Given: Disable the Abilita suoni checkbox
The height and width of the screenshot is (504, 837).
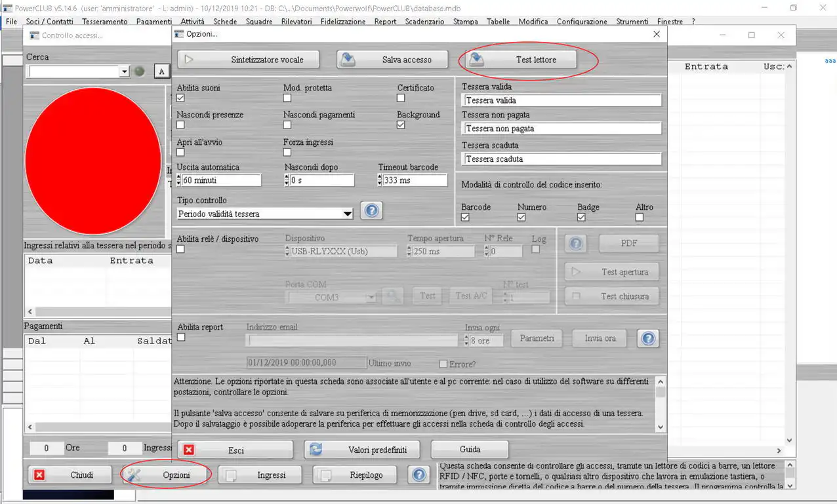Looking at the screenshot, I should coord(180,98).
